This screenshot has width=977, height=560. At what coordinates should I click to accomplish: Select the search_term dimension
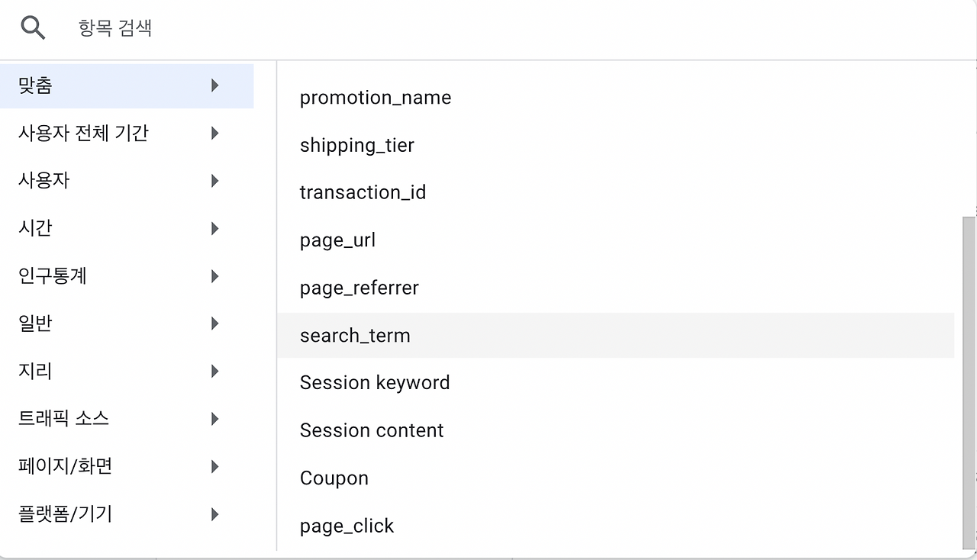click(x=355, y=335)
